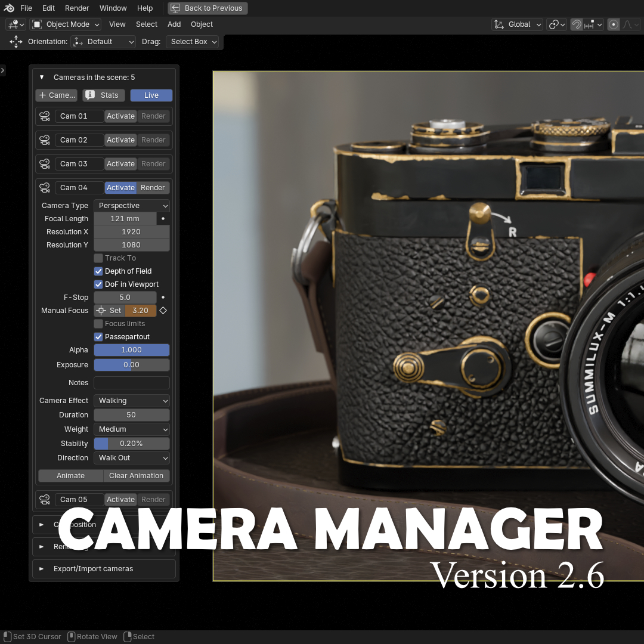Activate Cam 02
The image size is (644, 644).
120,140
